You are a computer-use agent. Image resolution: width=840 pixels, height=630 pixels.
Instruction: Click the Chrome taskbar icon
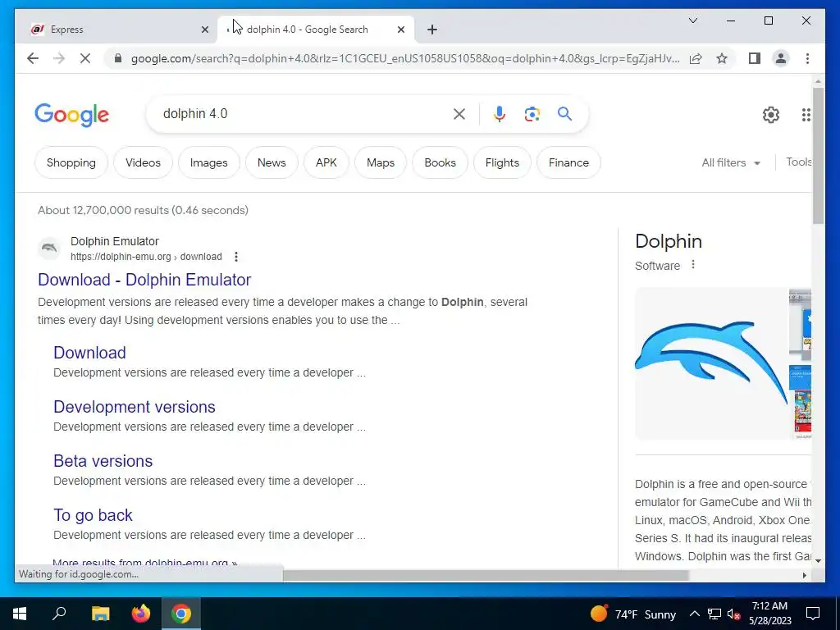[x=181, y=614]
